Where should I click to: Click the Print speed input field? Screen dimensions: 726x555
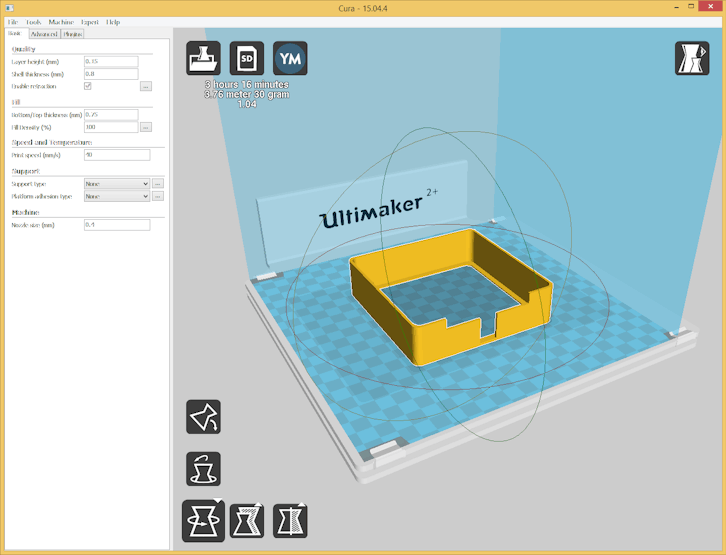coord(117,155)
